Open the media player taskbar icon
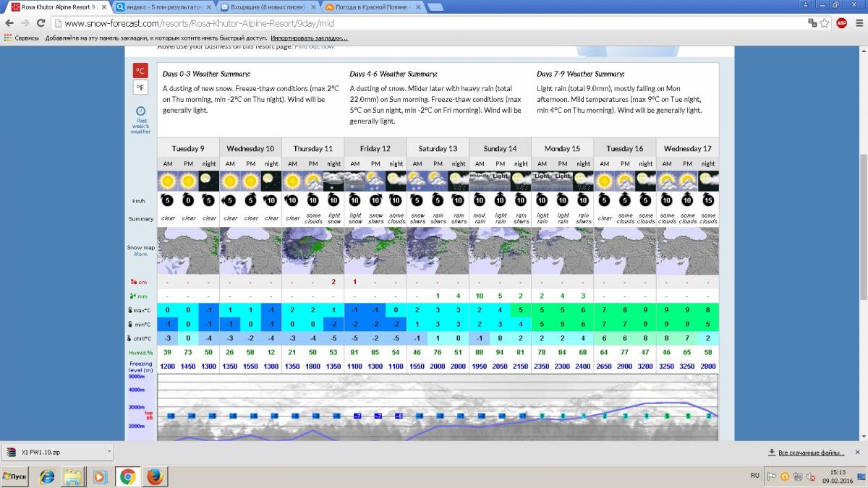Image resolution: width=868 pixels, height=488 pixels. click(100, 477)
